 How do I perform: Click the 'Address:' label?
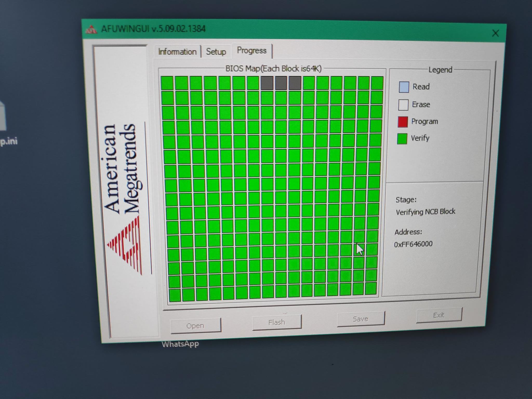[x=408, y=232]
